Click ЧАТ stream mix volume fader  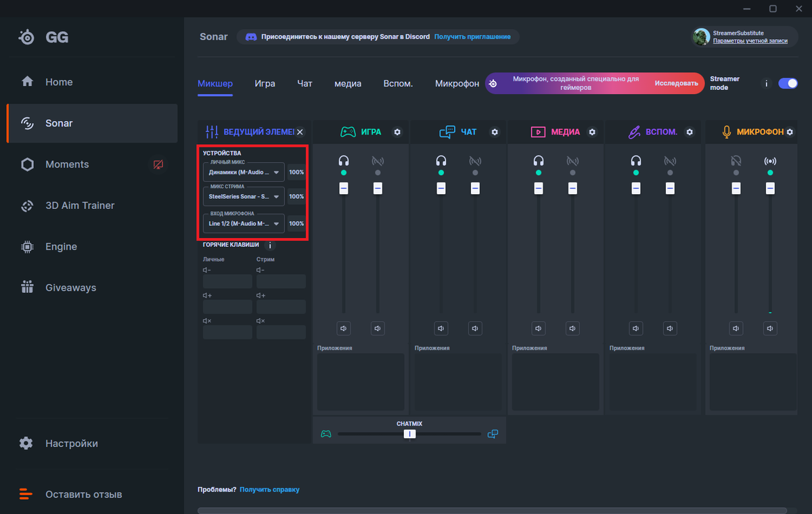[475, 187]
